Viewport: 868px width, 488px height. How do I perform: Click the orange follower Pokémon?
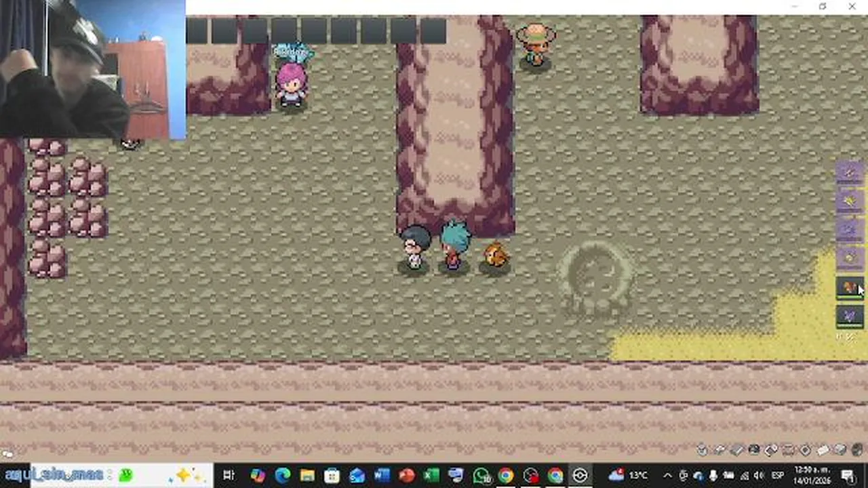pyautogui.click(x=495, y=256)
